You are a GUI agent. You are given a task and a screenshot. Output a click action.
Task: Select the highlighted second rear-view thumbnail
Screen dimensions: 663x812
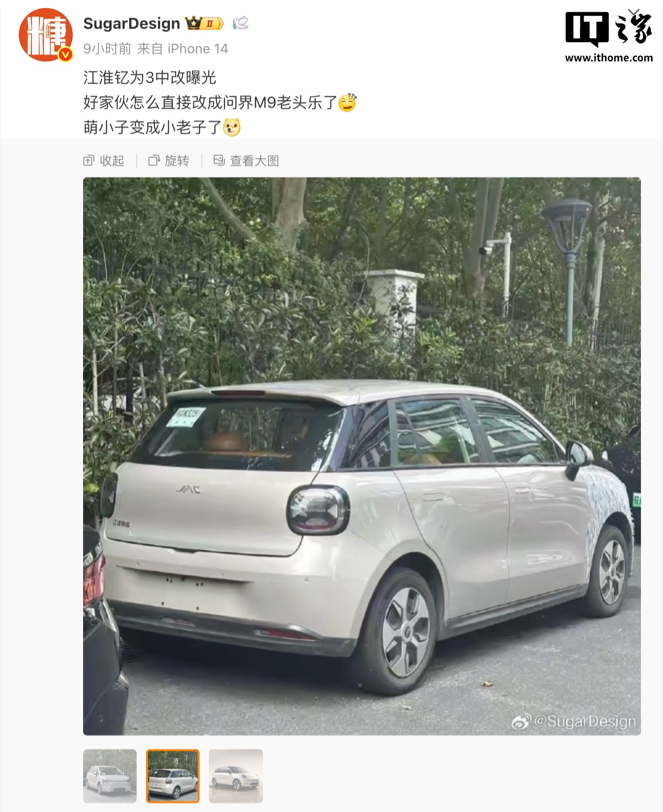point(173,776)
